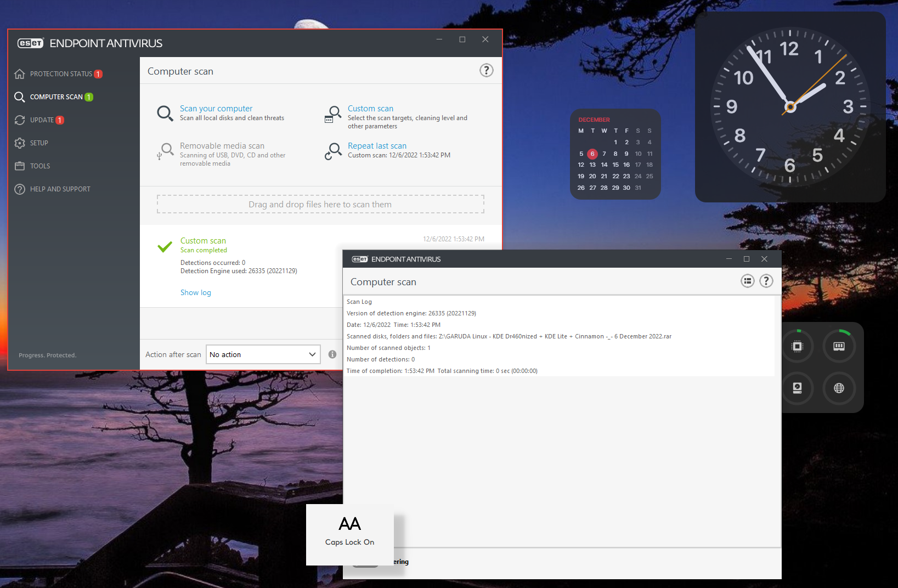The image size is (898, 588).
Task: Click the Custom scan icon
Action: 332,114
